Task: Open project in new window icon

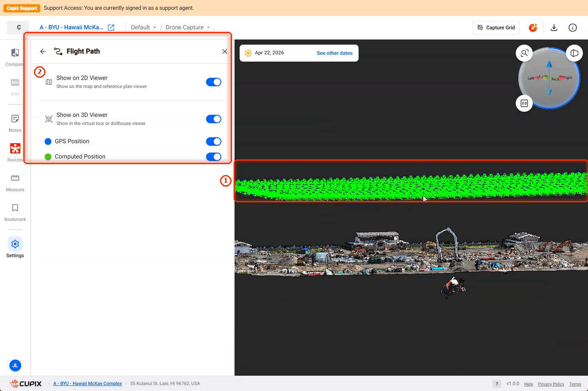Action: pos(111,28)
